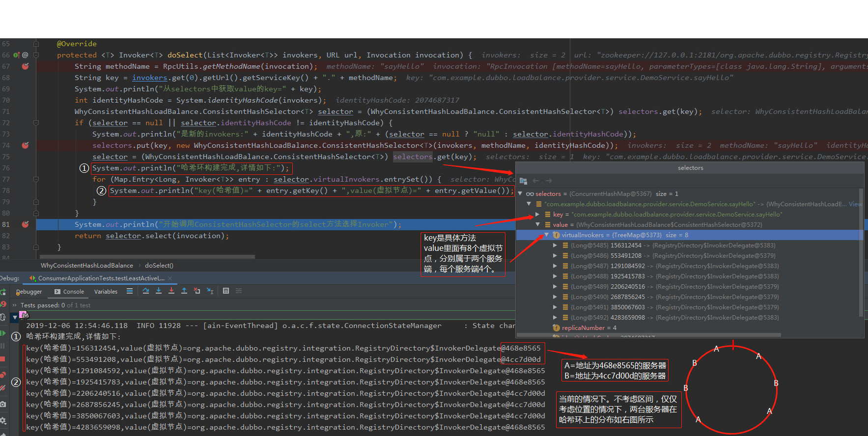Screen dimensions: 868x436
Task: Expand the key node in selectors tree
Action: [x=537, y=214]
